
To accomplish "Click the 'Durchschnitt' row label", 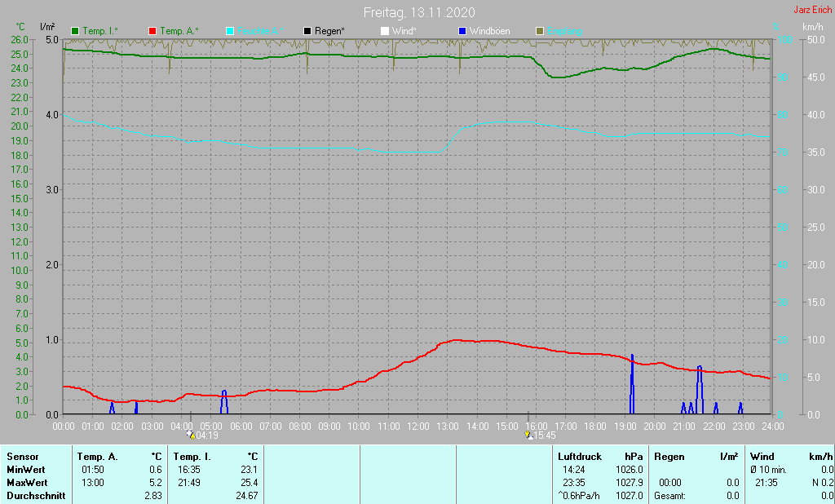I will (x=36, y=496).
